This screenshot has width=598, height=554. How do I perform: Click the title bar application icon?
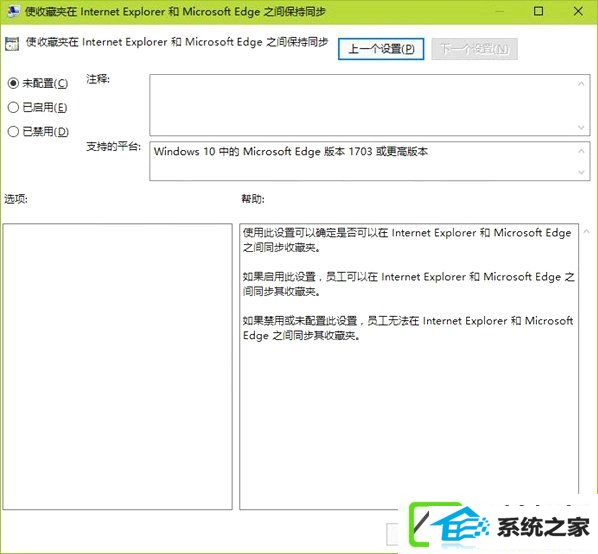coord(13,11)
